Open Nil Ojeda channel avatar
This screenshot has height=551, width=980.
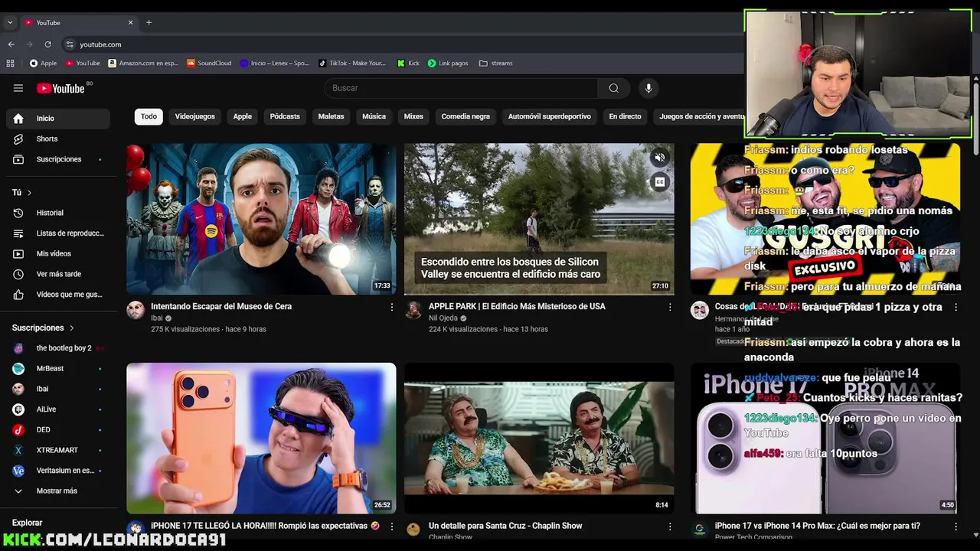pos(413,310)
